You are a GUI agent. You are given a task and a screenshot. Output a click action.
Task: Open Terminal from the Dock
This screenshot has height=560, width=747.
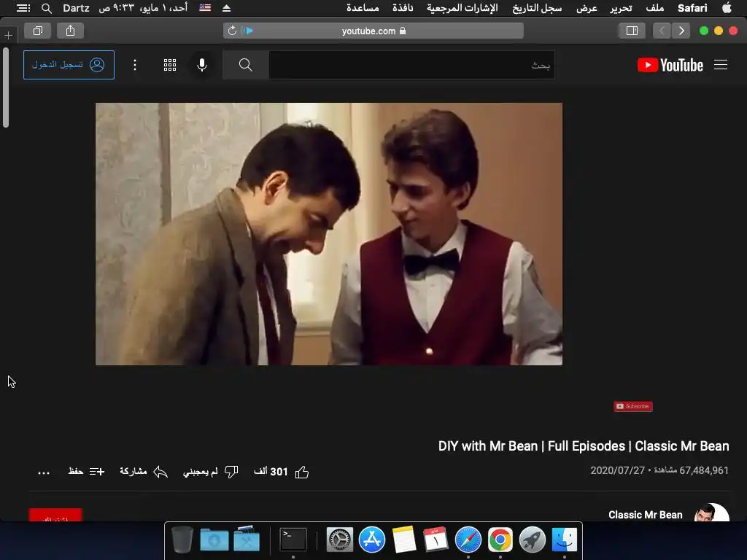(x=293, y=540)
